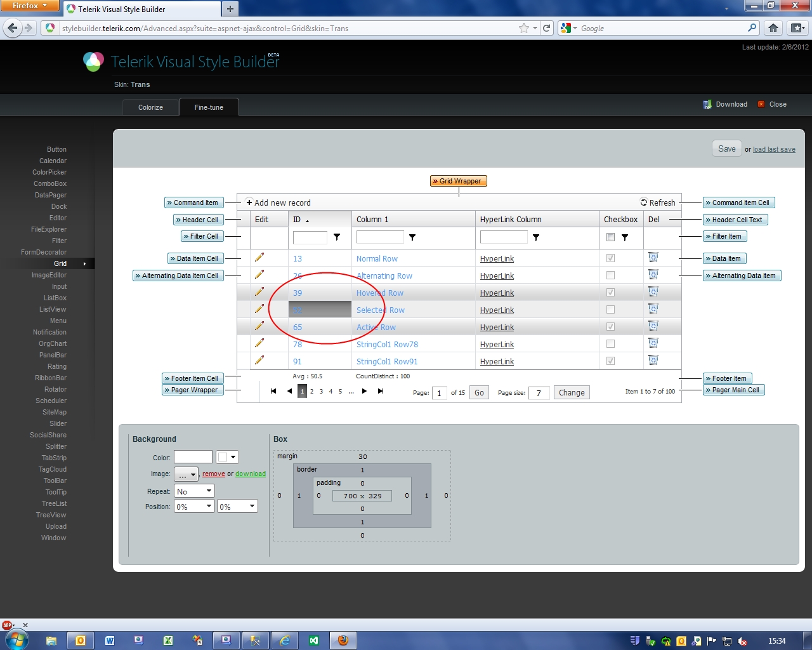The image size is (812, 650).
Task: Switch to the Fine-tune tab
Action: 209,107
